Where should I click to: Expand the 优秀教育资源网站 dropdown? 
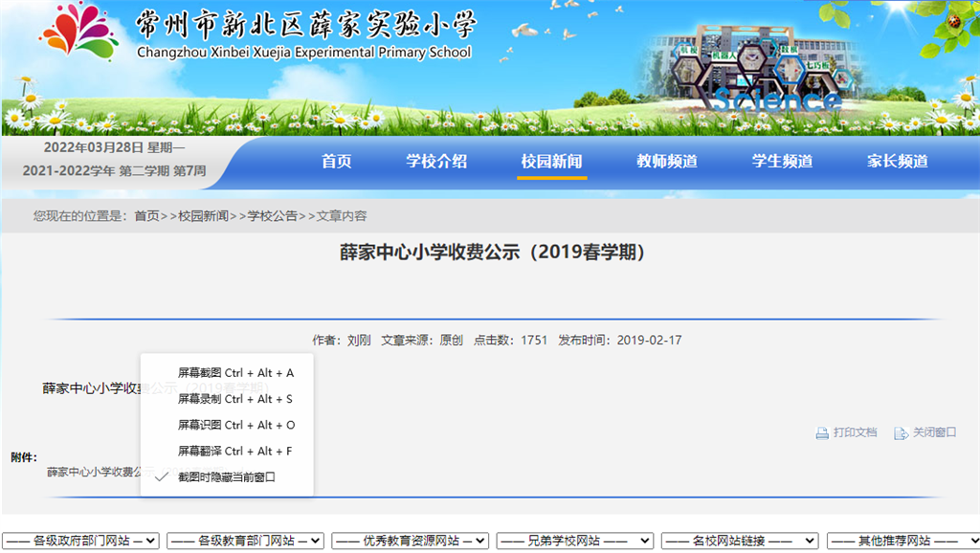(410, 541)
